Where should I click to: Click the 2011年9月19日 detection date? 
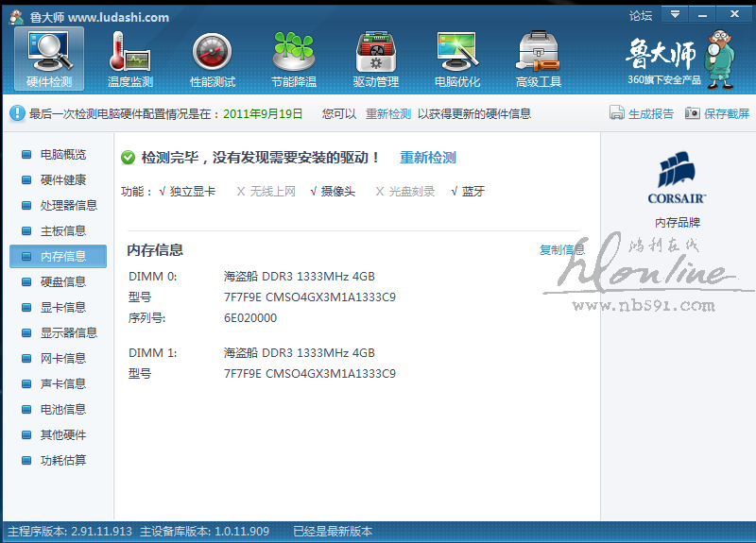[263, 114]
